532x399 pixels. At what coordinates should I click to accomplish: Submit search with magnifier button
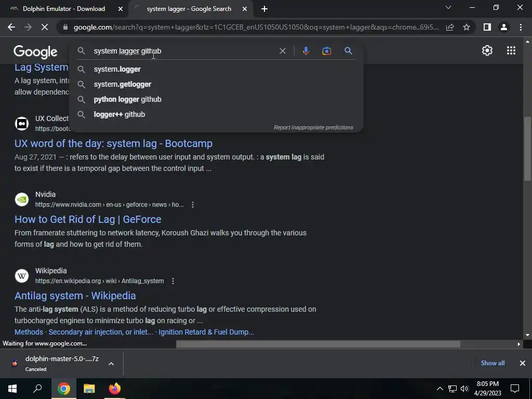pos(348,51)
